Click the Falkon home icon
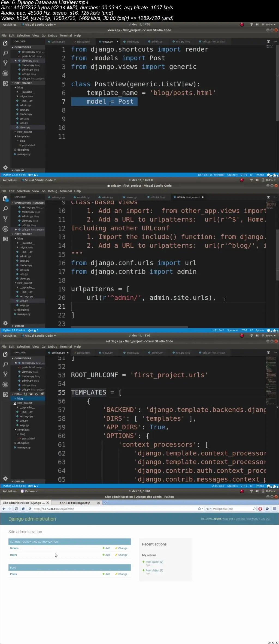The height and width of the screenshot is (644, 279). click(23, 509)
